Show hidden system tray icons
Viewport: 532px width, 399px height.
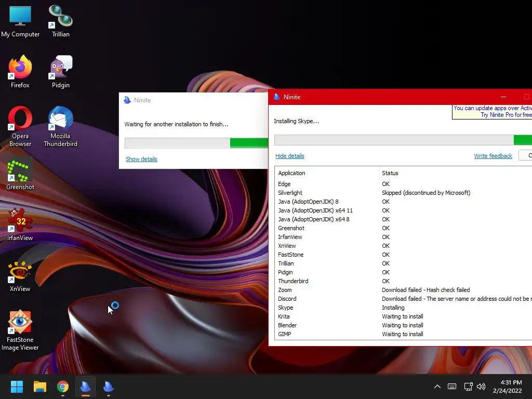tap(437, 387)
